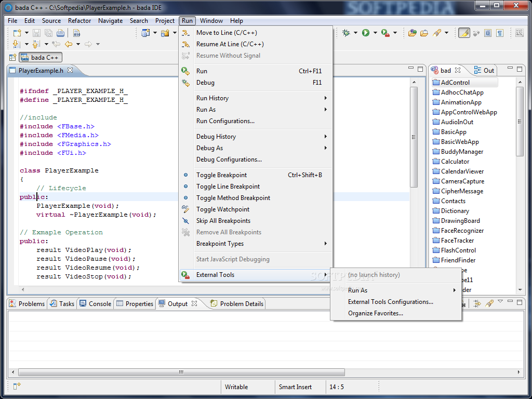The width and height of the screenshot is (532, 399).
Task: Click the Previous Annotation toolbar icon
Action: [x=36, y=44]
